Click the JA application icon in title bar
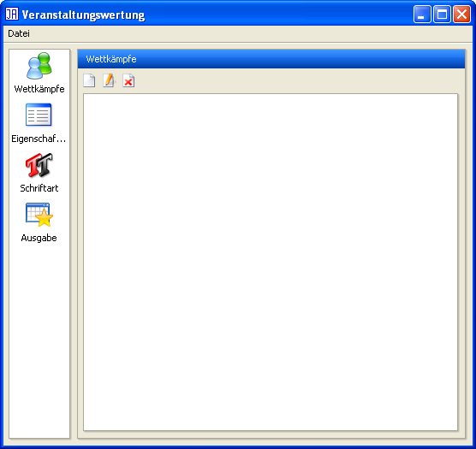The width and height of the screenshot is (476, 449). pyautogui.click(x=12, y=15)
